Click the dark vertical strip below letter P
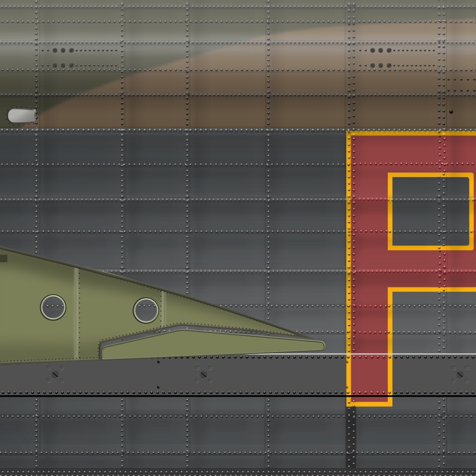 [350, 437]
